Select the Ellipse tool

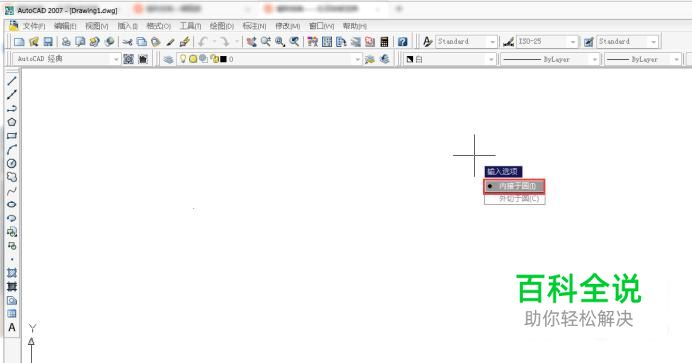(12, 205)
